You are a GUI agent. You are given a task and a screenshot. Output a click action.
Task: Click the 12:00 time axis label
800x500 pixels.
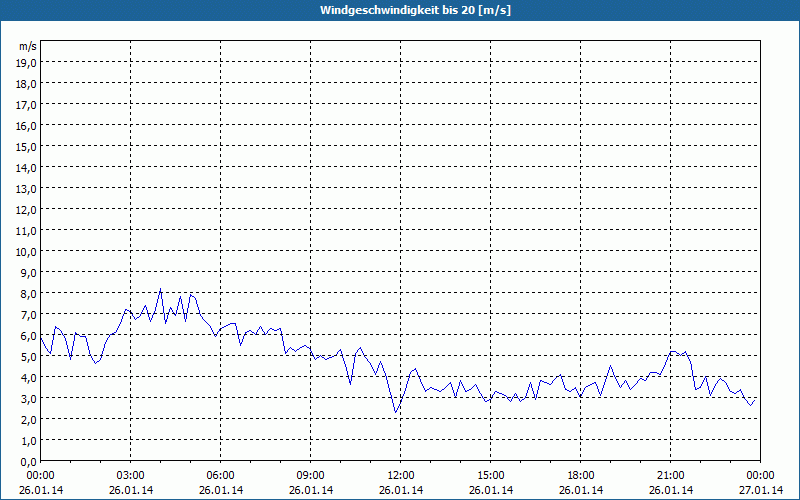tap(401, 476)
